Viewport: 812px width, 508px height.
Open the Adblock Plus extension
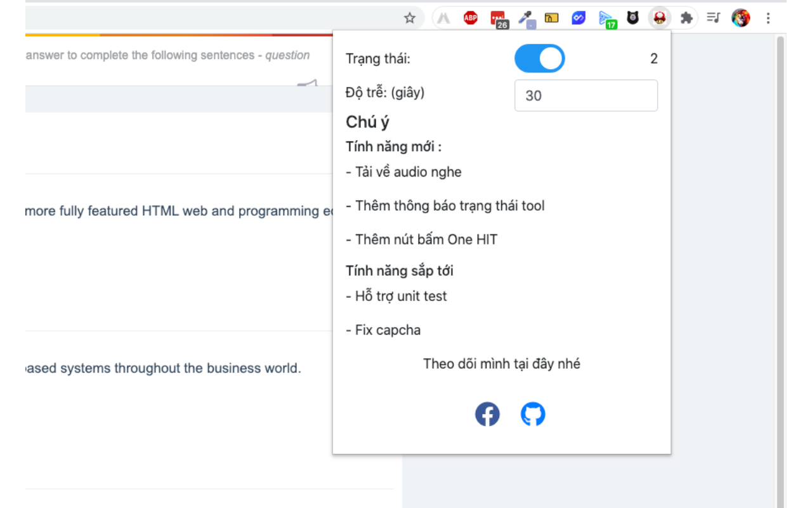[470, 18]
